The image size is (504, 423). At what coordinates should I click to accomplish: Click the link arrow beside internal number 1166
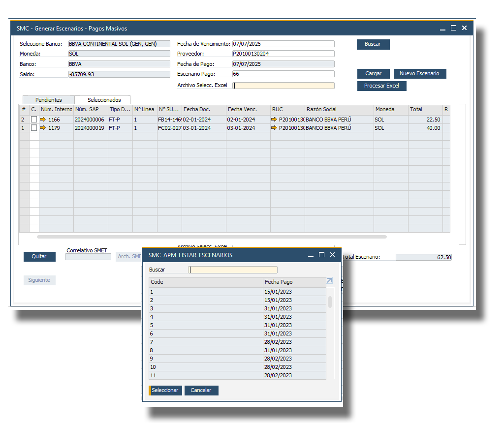(43, 120)
